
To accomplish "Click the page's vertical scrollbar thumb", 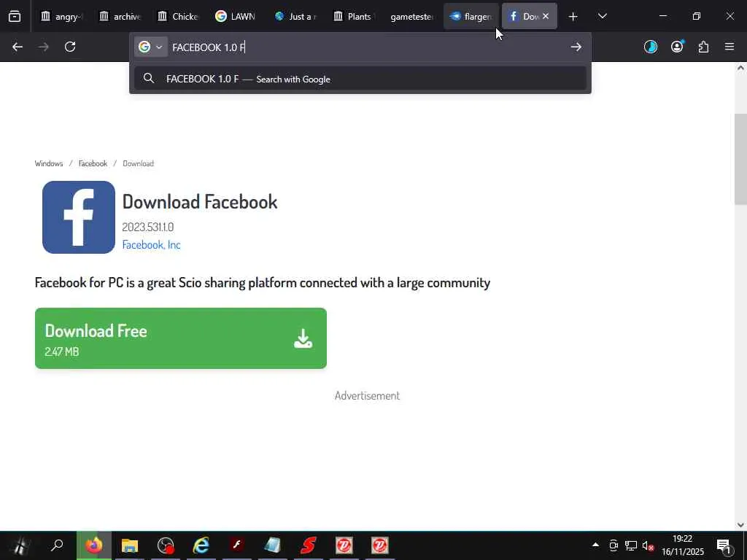I will point(740,159).
